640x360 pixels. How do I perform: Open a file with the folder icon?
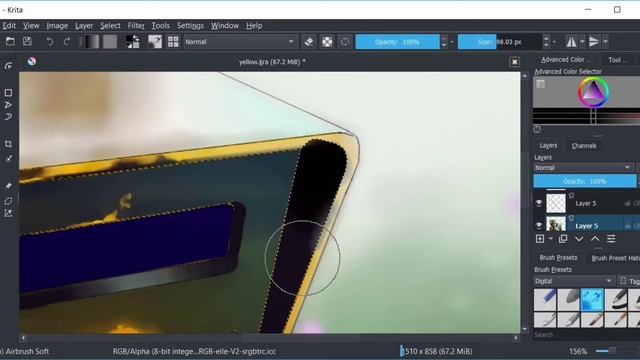pyautogui.click(x=10, y=41)
